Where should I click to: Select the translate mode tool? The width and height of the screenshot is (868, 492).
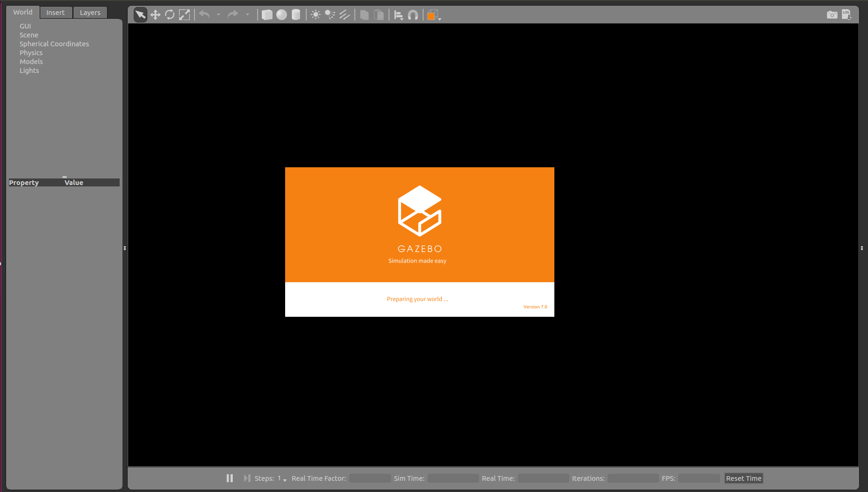click(155, 15)
